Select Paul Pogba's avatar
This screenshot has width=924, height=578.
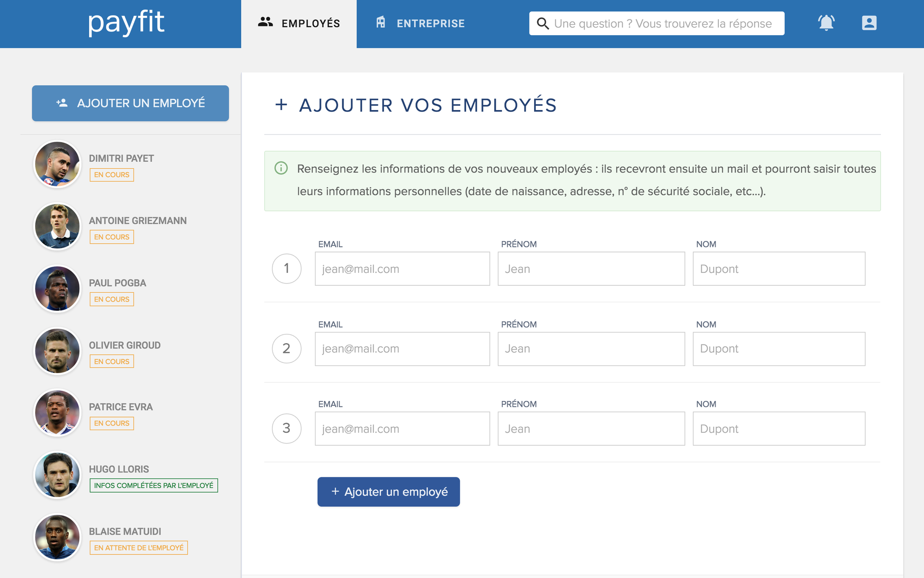pyautogui.click(x=57, y=289)
